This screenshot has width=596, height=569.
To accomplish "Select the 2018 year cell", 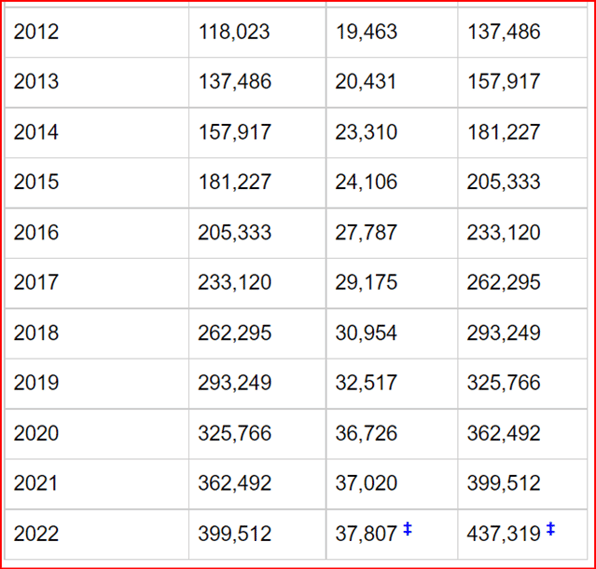I will 97,333.
